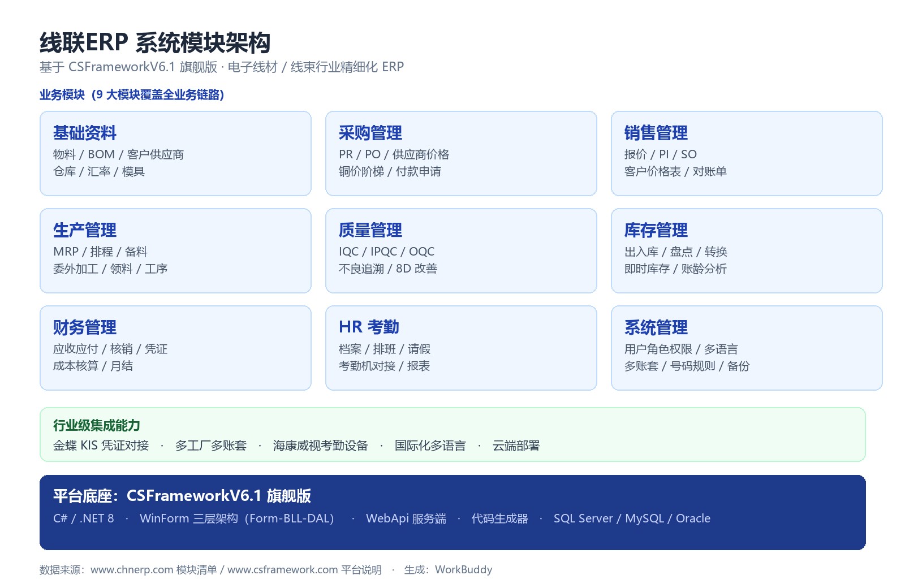Viewport: 905px width, 588px height.
Task: Select the text 即时库存 / 账龄分析
Action: coord(675,269)
